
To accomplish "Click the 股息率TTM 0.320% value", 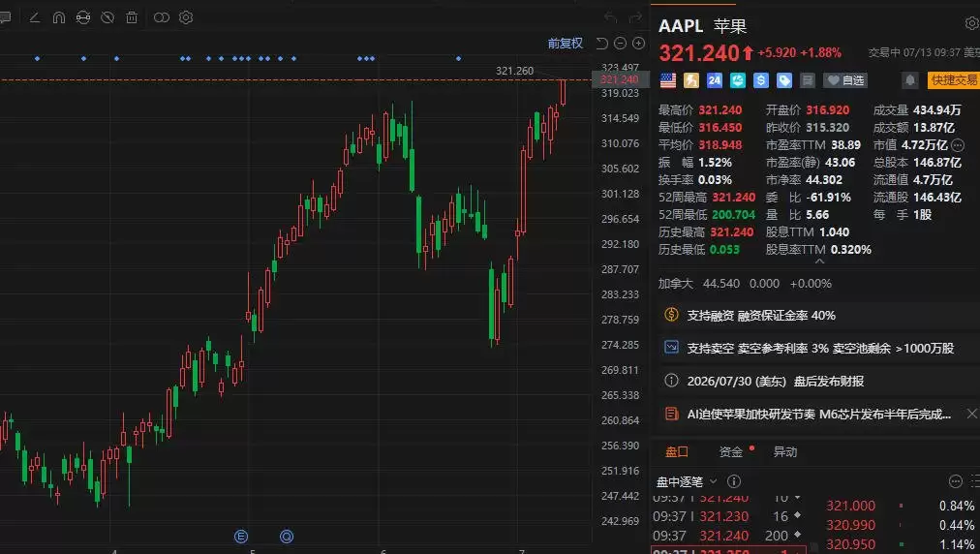I will point(851,250).
